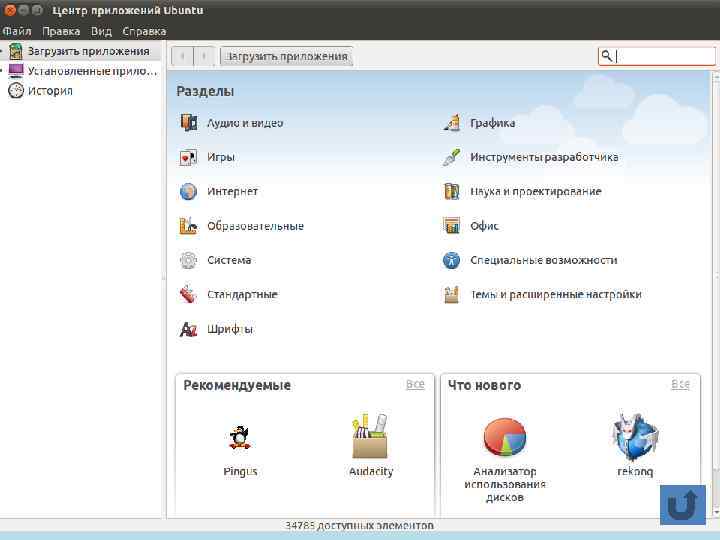720x540 pixels.
Task: Open the Образовательные section label
Action: coord(255,226)
